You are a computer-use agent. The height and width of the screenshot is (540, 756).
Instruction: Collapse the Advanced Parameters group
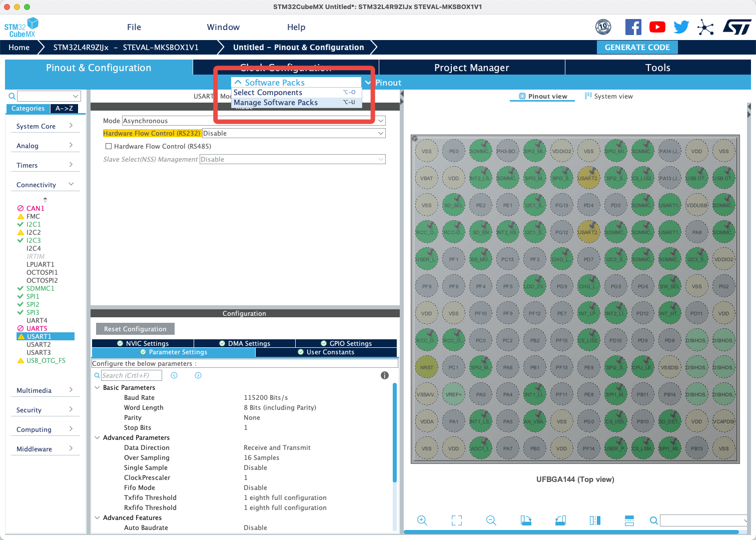97,437
